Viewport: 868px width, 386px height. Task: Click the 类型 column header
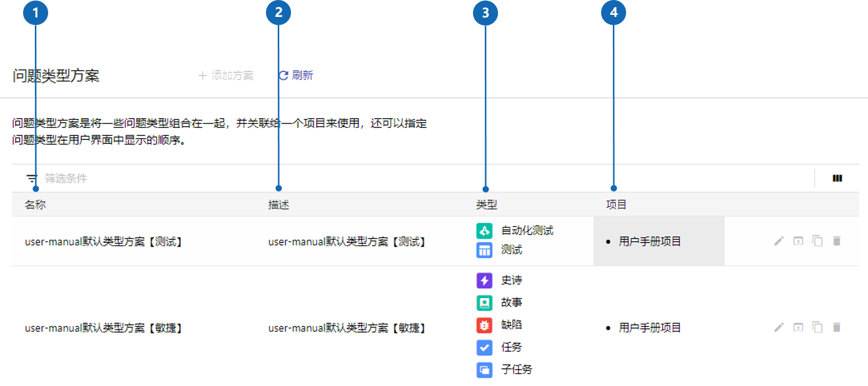[x=486, y=205]
